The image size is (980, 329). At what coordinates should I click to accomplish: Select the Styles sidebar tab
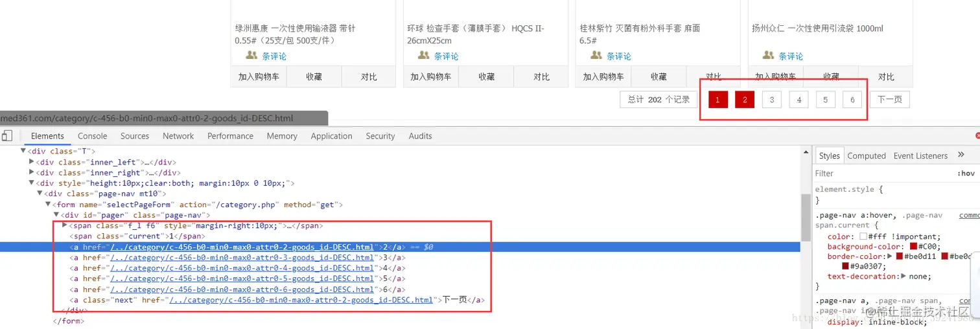(x=829, y=155)
